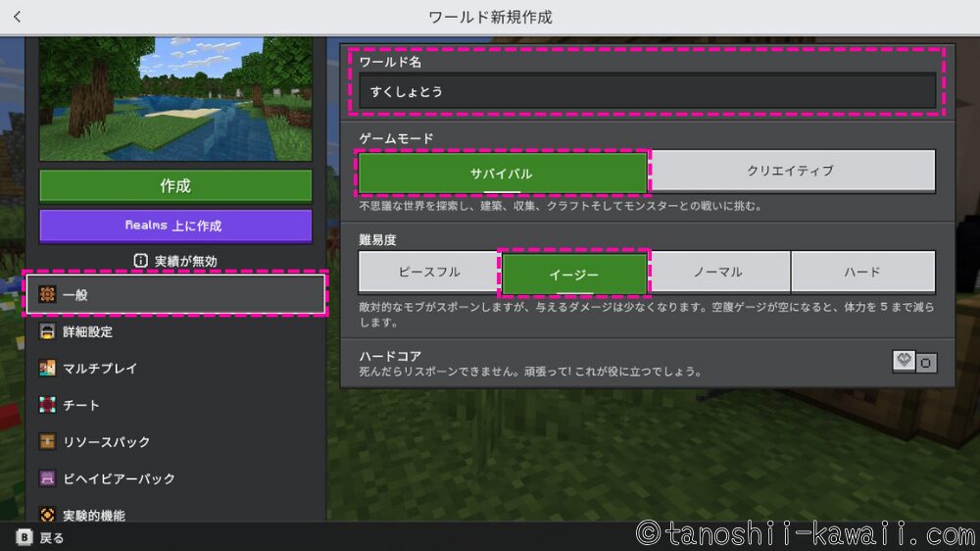Click the ワールド新規作成 title
This screenshot has height=551, width=980.
click(x=490, y=18)
